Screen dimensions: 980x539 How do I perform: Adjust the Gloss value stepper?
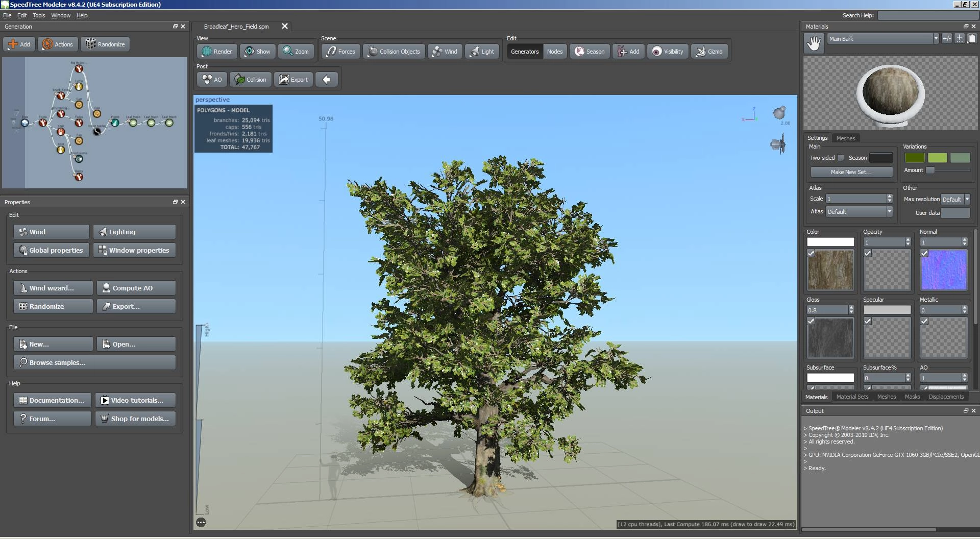pyautogui.click(x=851, y=310)
